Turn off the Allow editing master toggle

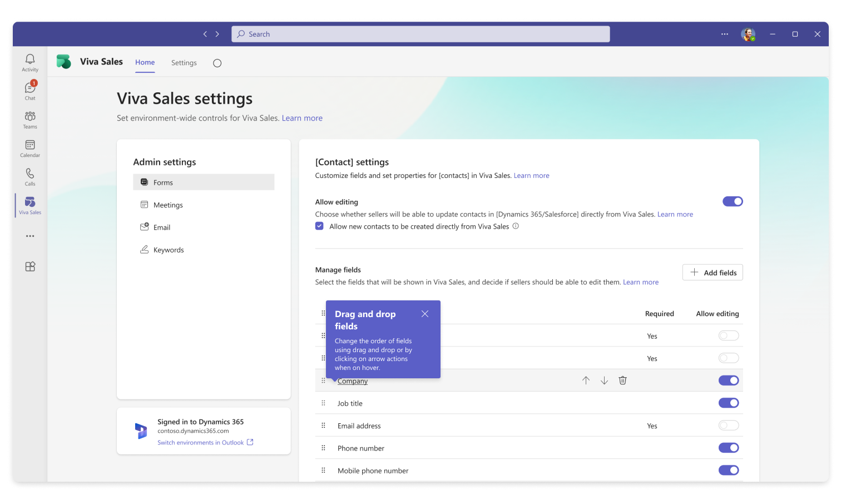point(733,201)
